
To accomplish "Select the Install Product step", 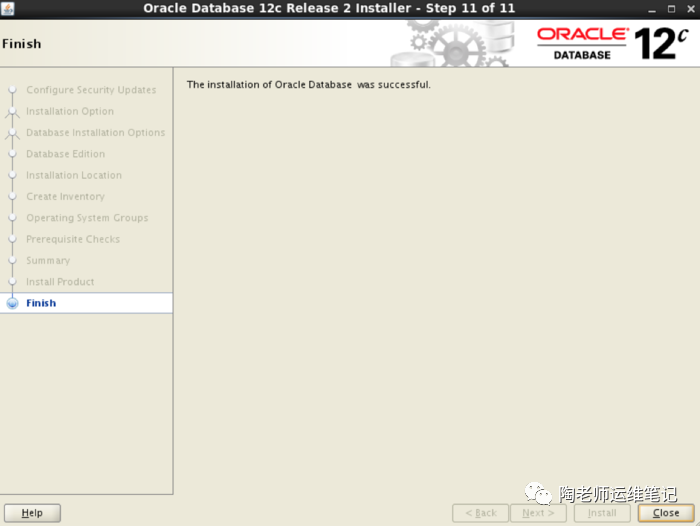I will coord(60,282).
